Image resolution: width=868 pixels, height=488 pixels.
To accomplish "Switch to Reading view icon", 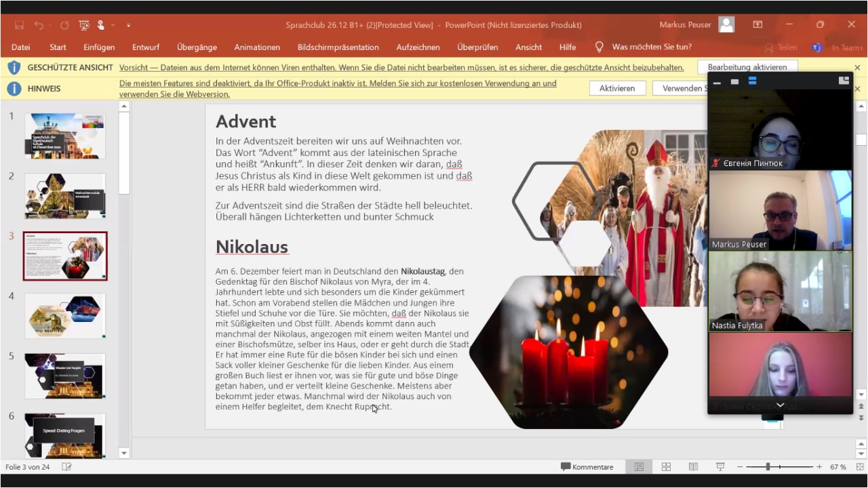I will pyautogui.click(x=693, y=467).
